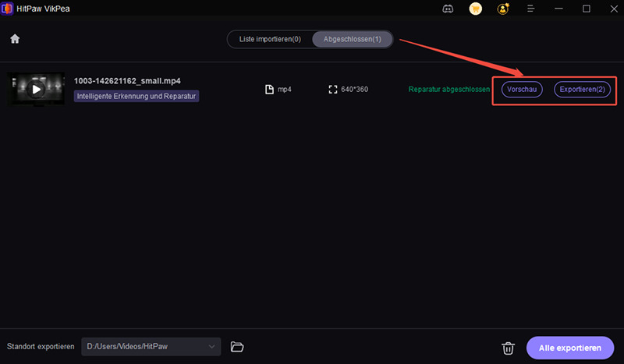Image resolution: width=624 pixels, height=364 pixels.
Task: Click the Vorschau button
Action: coord(522,89)
